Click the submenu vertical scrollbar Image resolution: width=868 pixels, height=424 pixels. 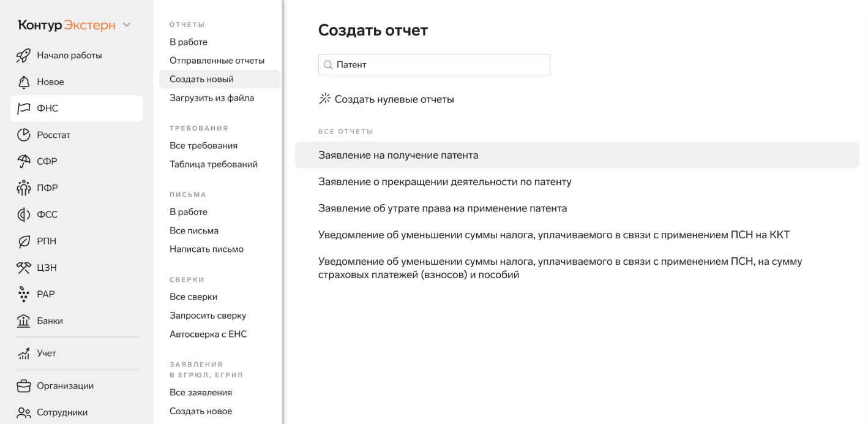tap(283, 212)
